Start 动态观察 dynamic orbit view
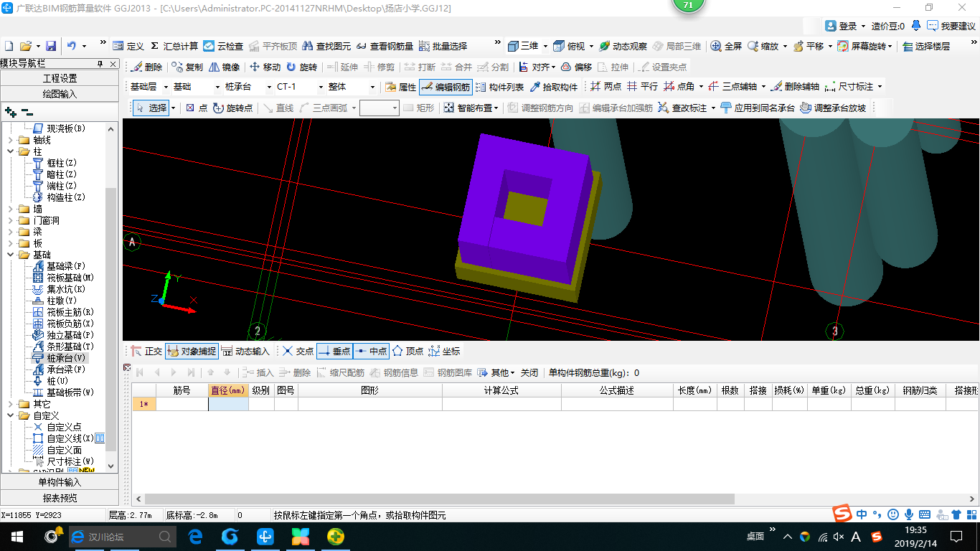The width and height of the screenshot is (980, 551). (623, 46)
